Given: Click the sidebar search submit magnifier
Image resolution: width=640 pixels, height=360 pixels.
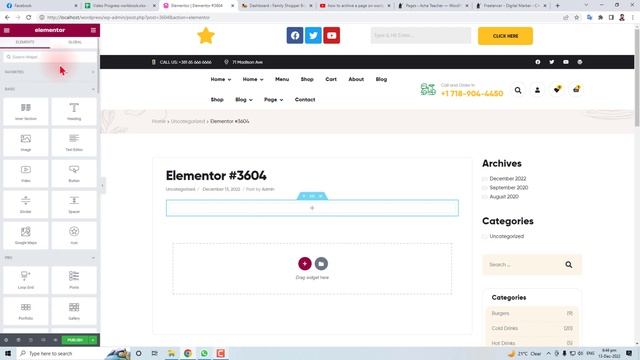Looking at the screenshot, I should pos(569,265).
